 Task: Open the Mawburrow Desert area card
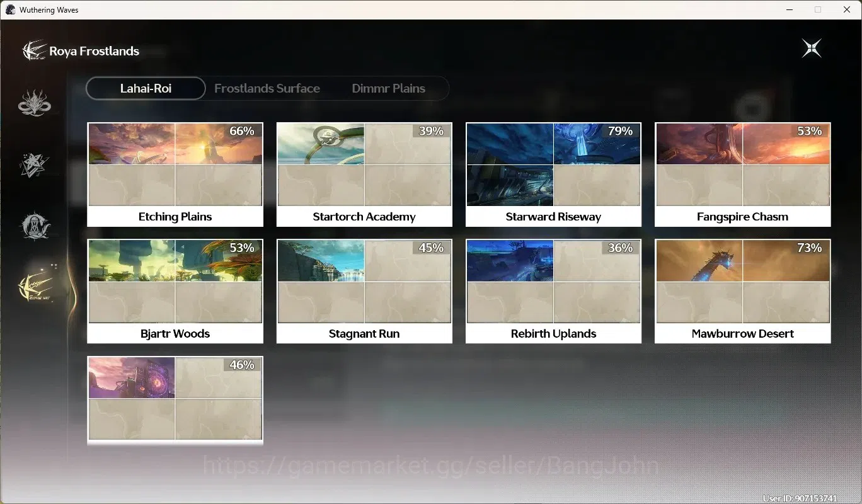742,291
